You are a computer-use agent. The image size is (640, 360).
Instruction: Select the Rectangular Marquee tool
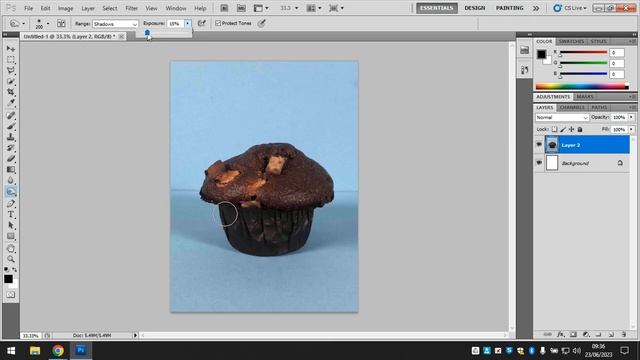tap(11, 60)
